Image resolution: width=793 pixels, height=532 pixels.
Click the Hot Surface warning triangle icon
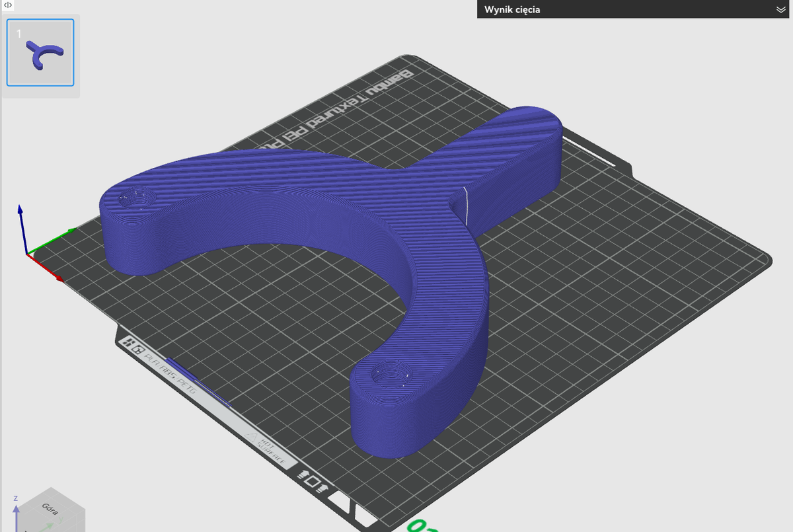[x=252, y=437]
